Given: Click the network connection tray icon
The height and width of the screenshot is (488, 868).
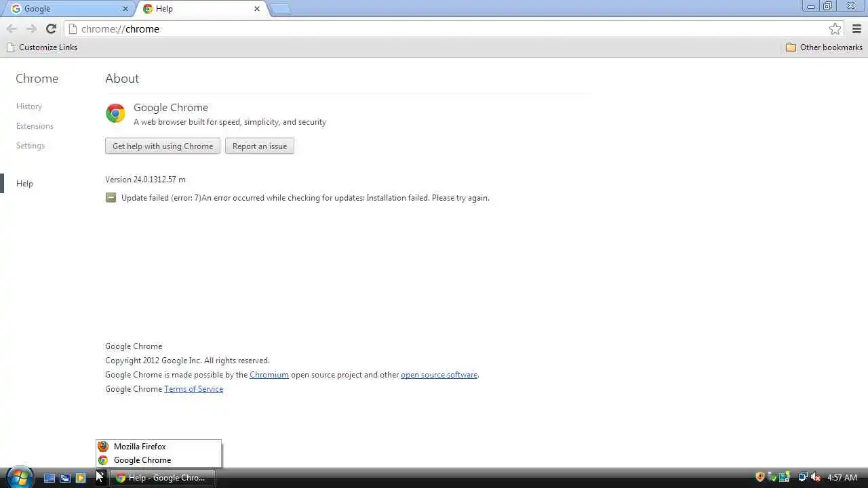Looking at the screenshot, I should click(x=803, y=477).
